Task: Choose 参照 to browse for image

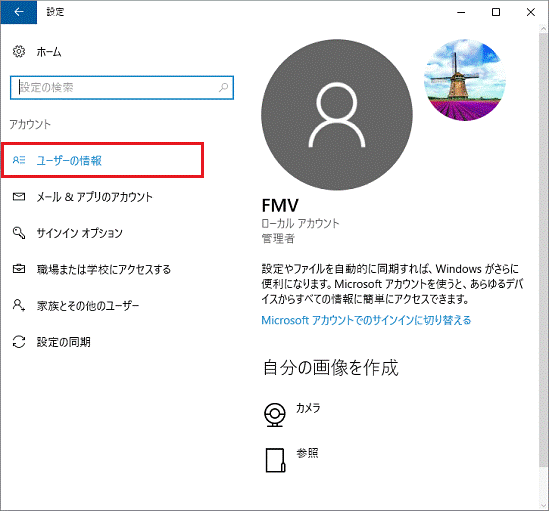Action: pos(307,453)
